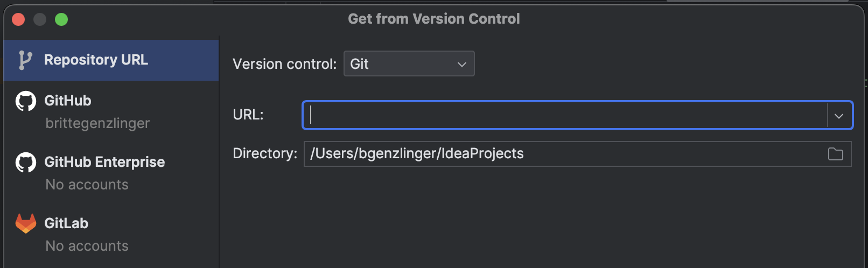Screen dimensions: 868x268
Task: Click the Repository URL branch icon
Action: [25, 60]
